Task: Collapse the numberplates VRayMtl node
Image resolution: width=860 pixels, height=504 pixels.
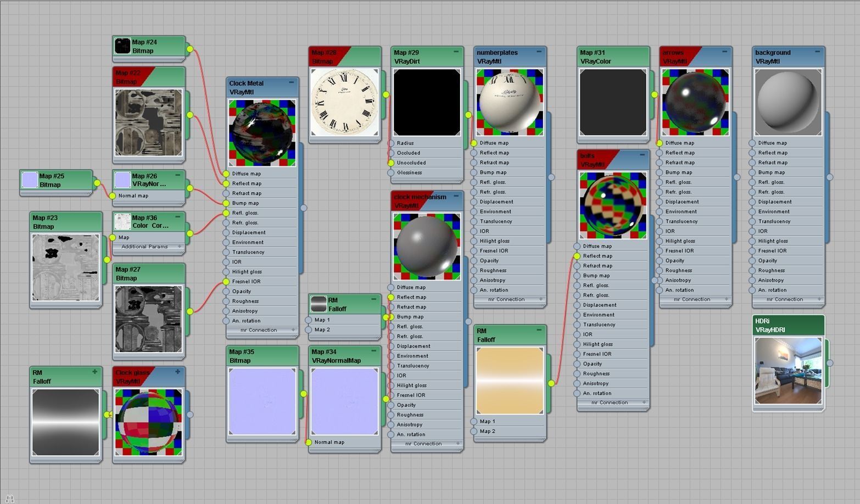Action: click(x=539, y=52)
